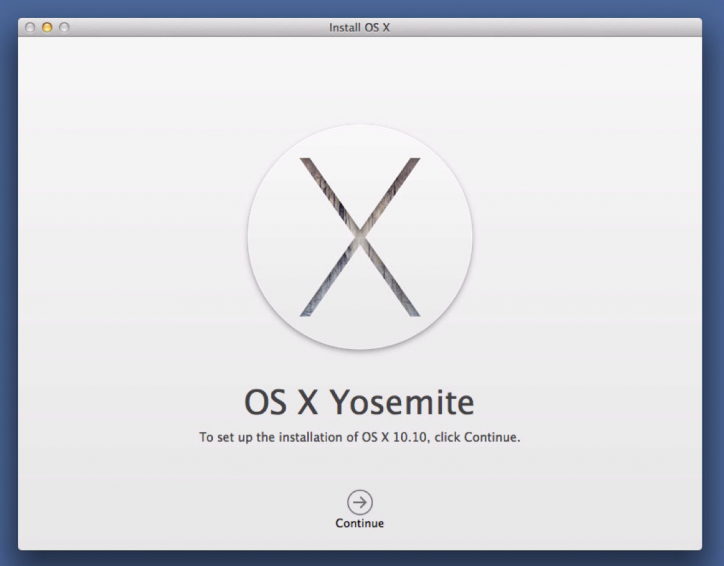The width and height of the screenshot is (724, 566).
Task: Minimize window with the yellow button
Action: pyautogui.click(x=47, y=27)
